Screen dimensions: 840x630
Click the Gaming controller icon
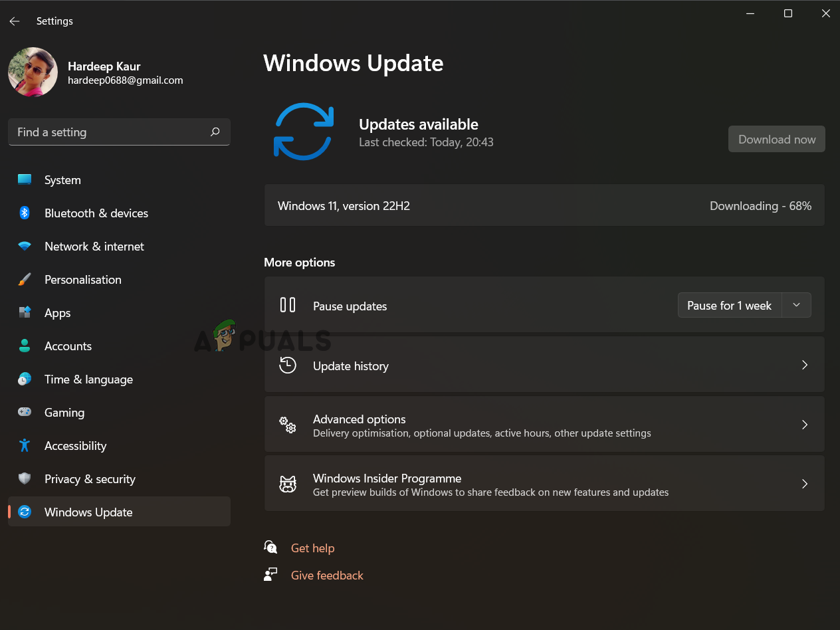click(x=25, y=412)
